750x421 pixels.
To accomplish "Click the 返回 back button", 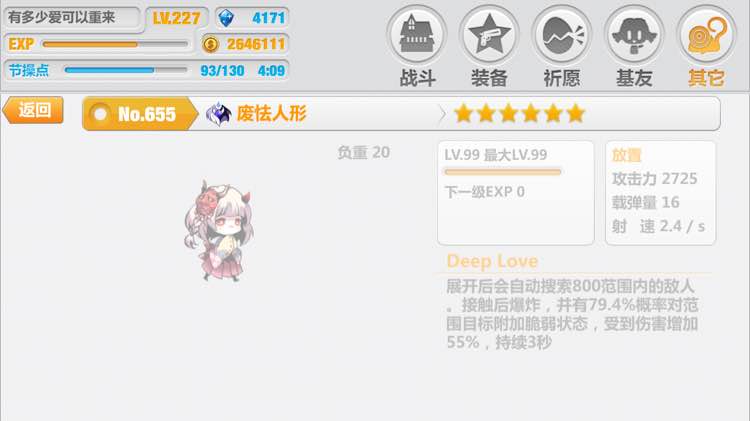I will click(x=33, y=110).
